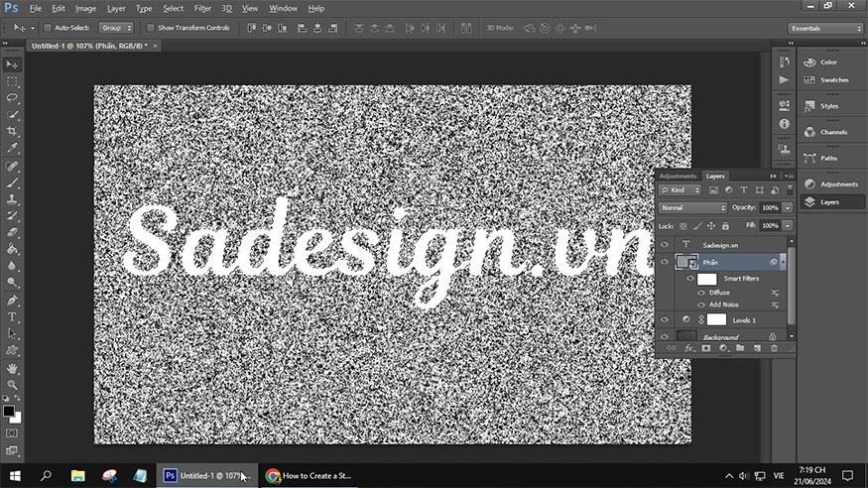Create a new group folder icon

coord(740,348)
